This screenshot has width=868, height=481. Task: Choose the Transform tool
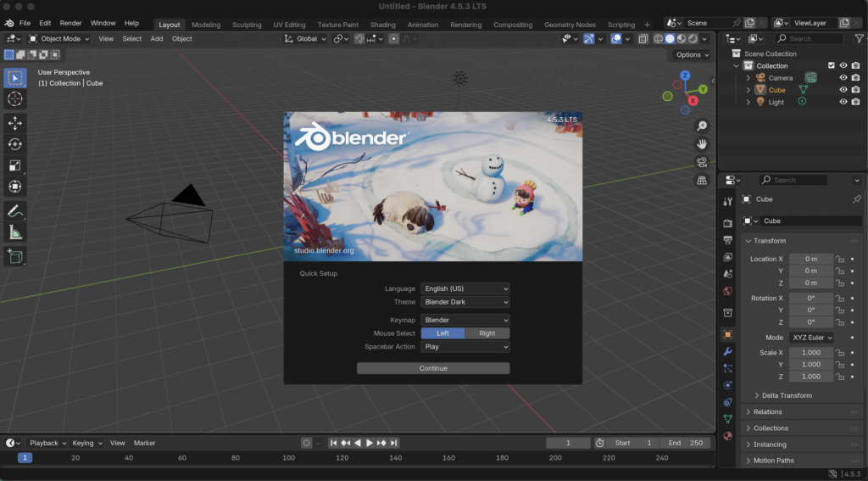[15, 187]
